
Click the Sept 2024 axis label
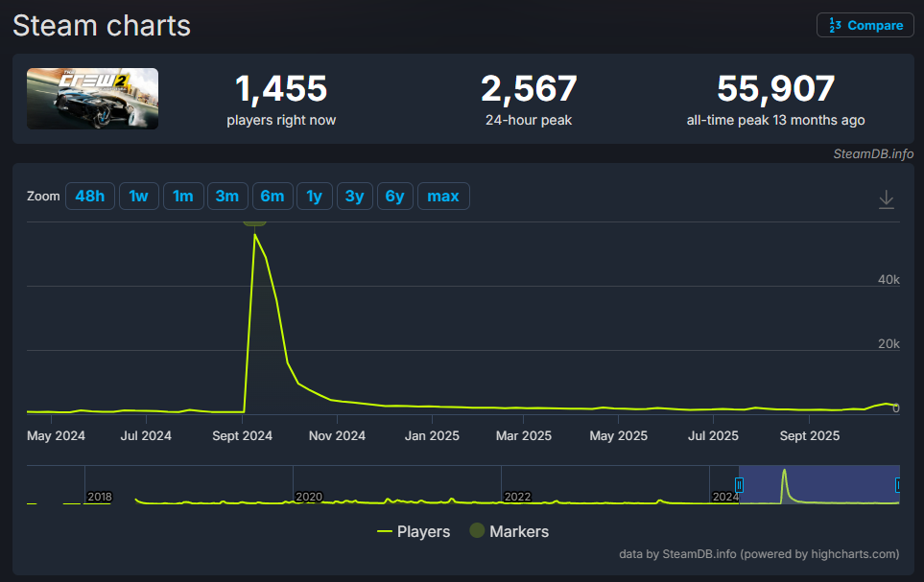click(x=242, y=436)
